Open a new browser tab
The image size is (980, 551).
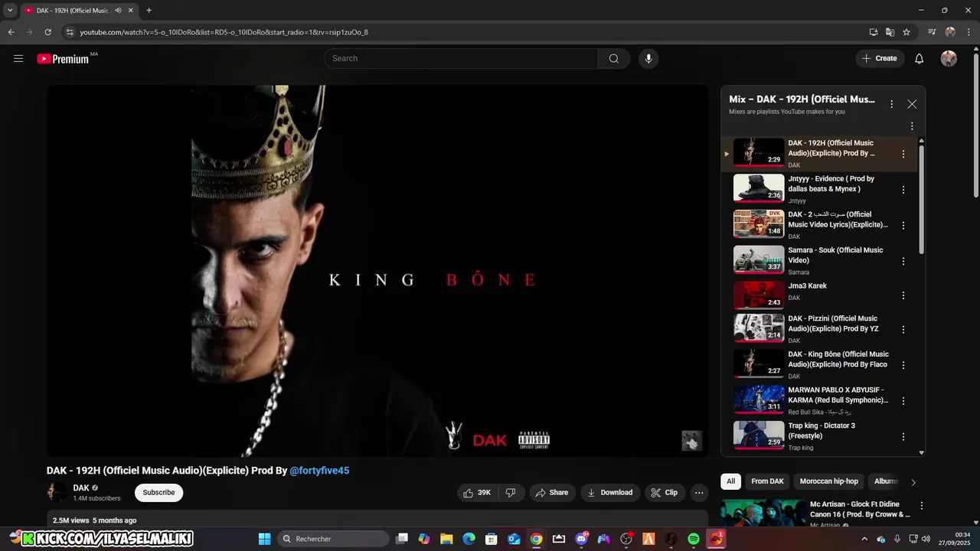(x=149, y=11)
